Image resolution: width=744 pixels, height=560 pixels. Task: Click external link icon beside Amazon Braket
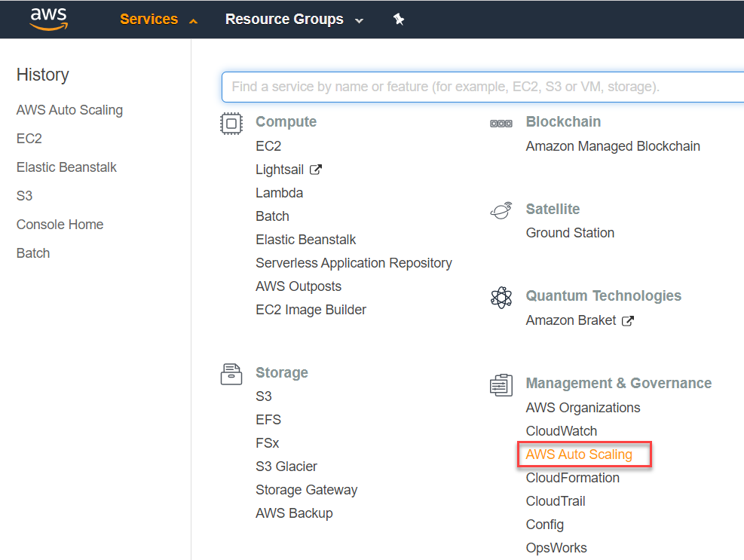(x=628, y=321)
